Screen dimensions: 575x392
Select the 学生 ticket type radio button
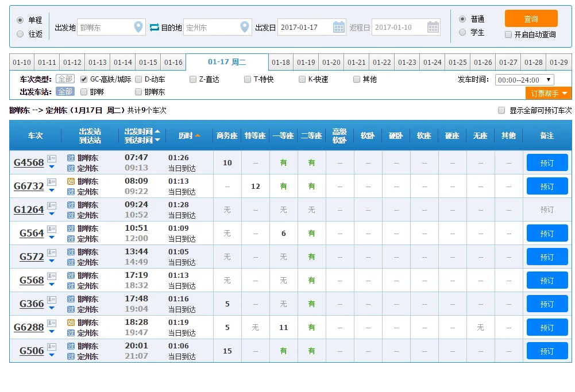pos(462,32)
